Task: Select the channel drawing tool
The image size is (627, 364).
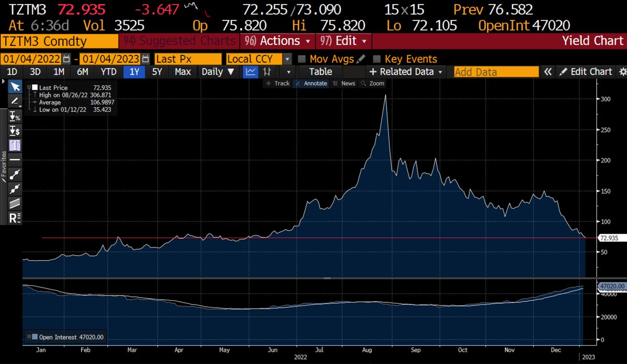Action: click(15, 203)
